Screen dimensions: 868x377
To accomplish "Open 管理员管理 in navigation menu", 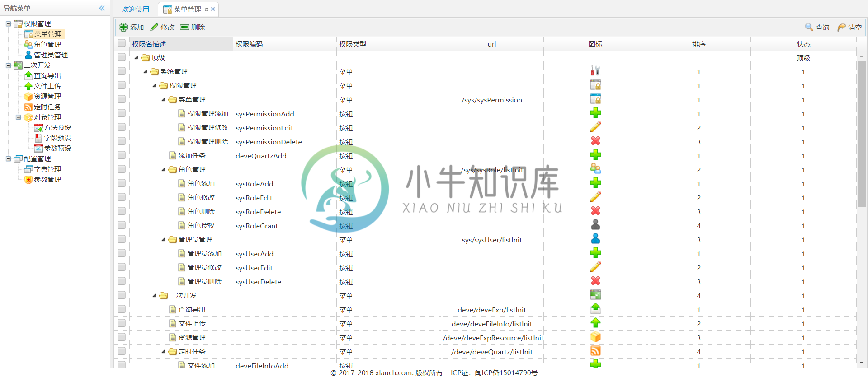I will click(x=51, y=55).
